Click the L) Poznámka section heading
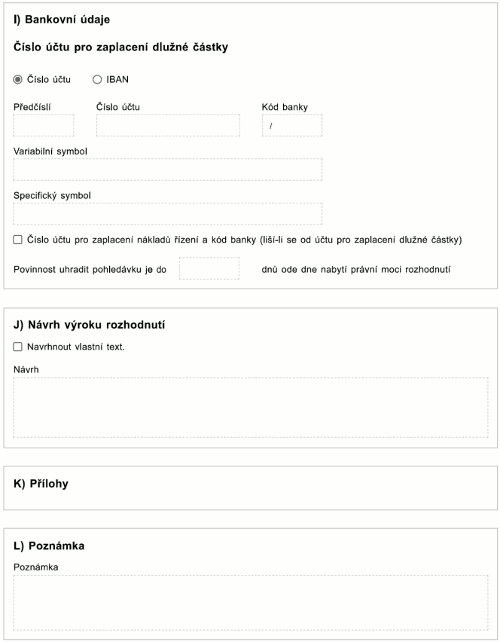This screenshot has width=500, height=642. click(49, 546)
